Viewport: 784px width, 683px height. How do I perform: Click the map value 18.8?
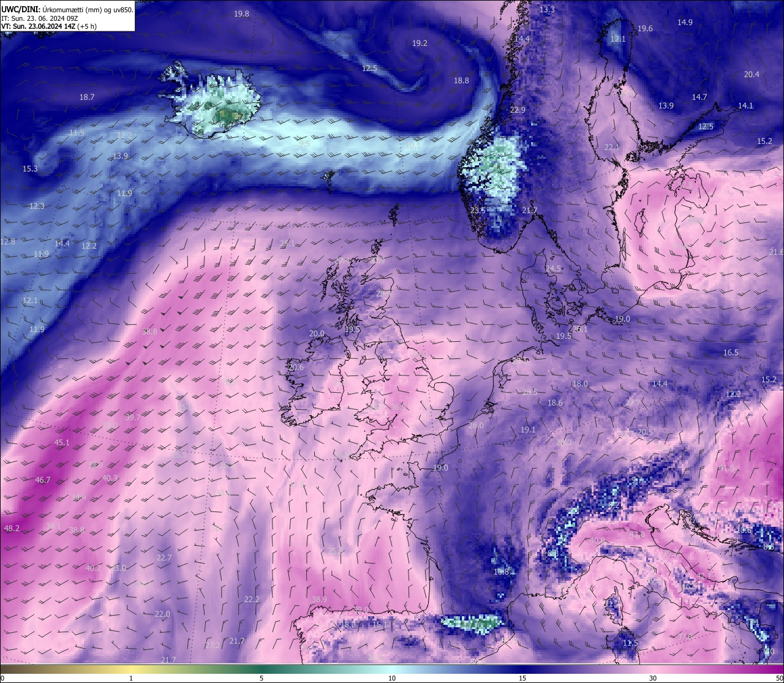(461, 80)
